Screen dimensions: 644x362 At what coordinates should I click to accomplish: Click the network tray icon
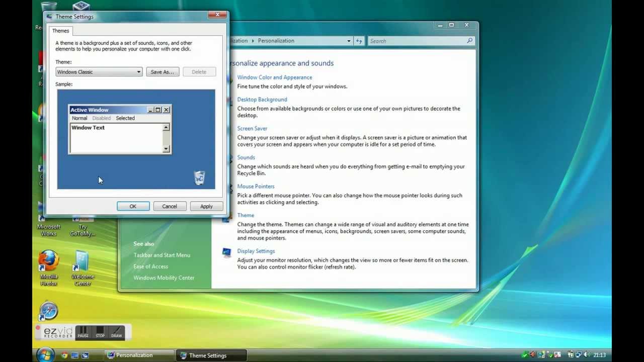(x=579, y=355)
